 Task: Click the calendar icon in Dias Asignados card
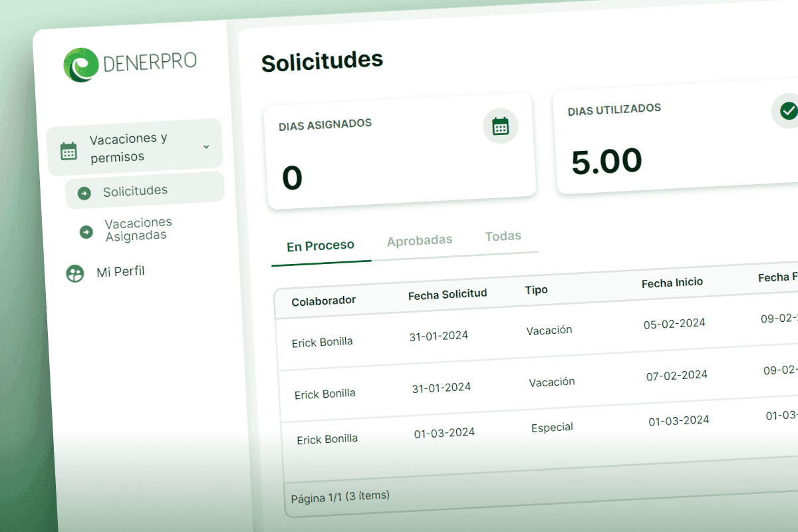[x=500, y=126]
